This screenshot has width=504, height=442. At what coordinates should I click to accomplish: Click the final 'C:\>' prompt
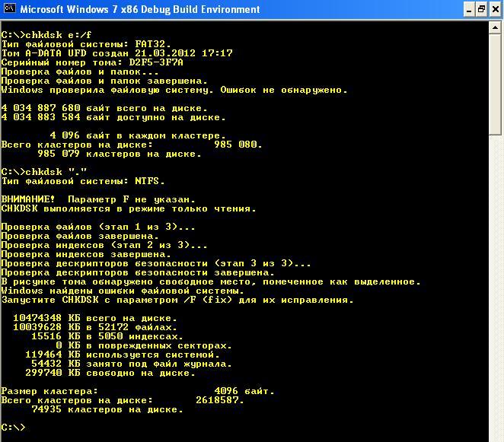tap(13, 428)
